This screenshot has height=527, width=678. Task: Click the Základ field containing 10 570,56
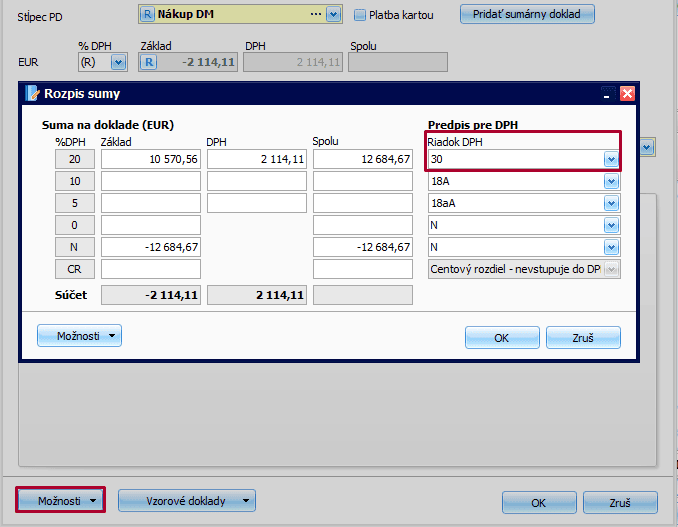[x=150, y=160]
